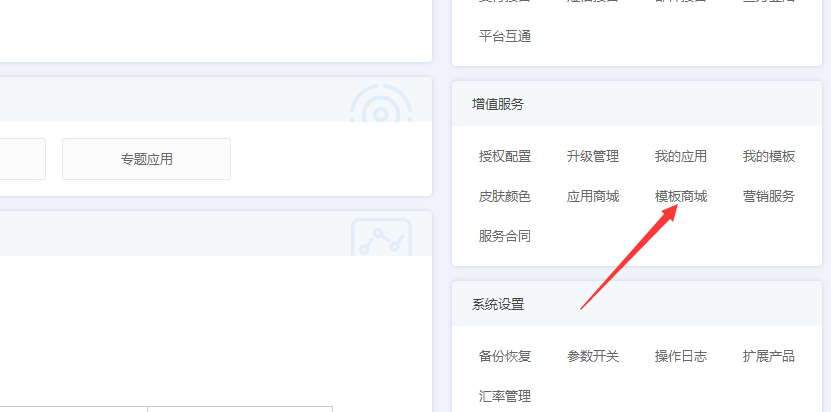
Task: Go to 备份恢复 under 系统设置
Action: pyautogui.click(x=505, y=356)
